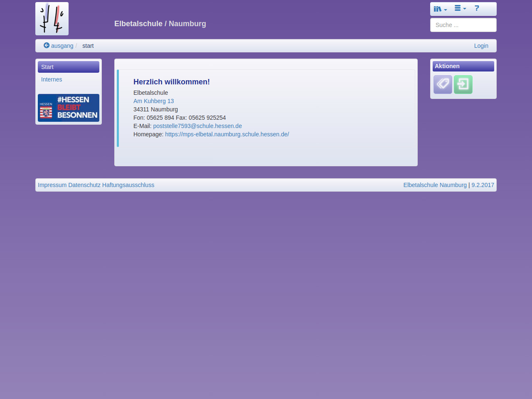Expand the stacked-lines menu dropdown
The height and width of the screenshot is (399, 532).
(460, 8)
